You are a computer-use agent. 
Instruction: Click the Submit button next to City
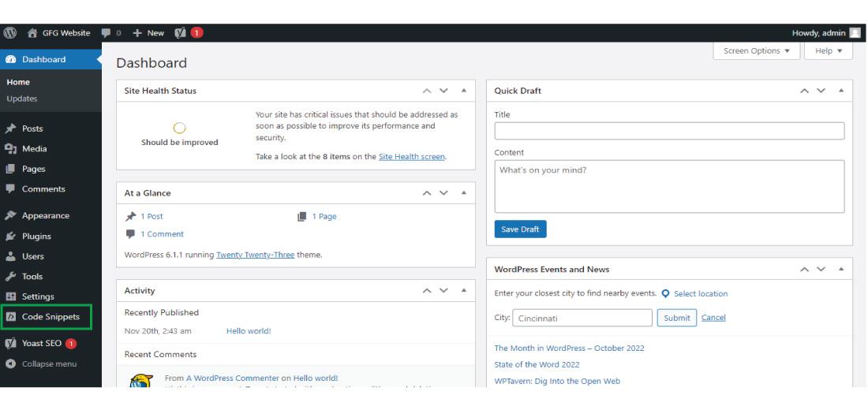pyautogui.click(x=676, y=318)
